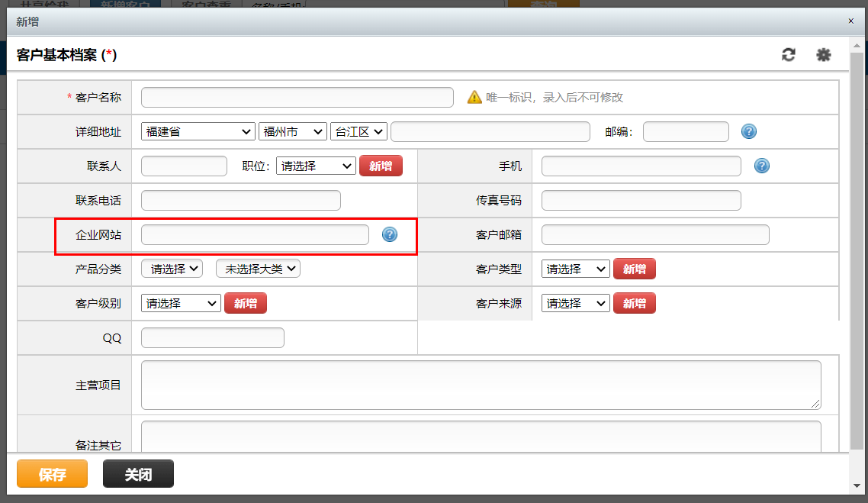Viewport: 868px width, 503px height.
Task: Open the settings gear icon
Action: pyautogui.click(x=824, y=55)
